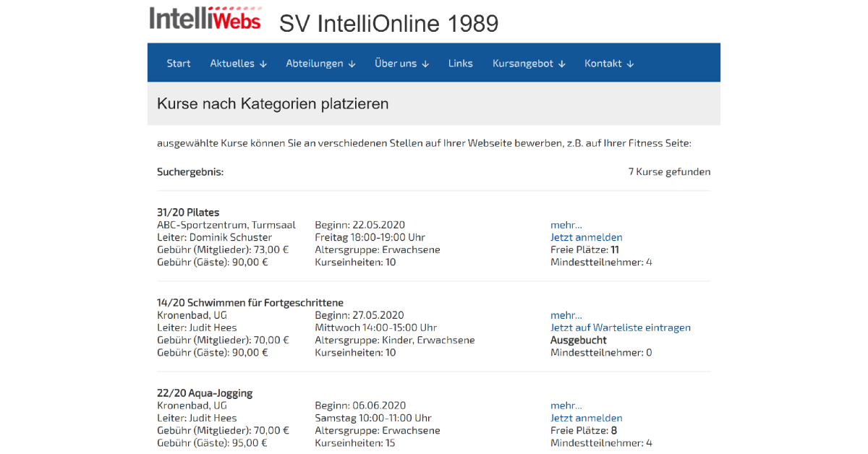Screen dimensions: 868x454
Task: Open the Über uns dropdown
Action: 401,63
